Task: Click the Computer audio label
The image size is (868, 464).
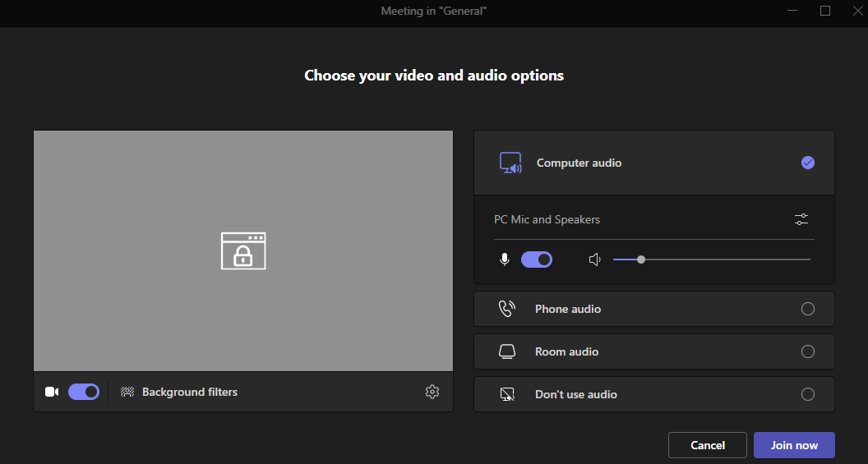Action: click(x=579, y=163)
